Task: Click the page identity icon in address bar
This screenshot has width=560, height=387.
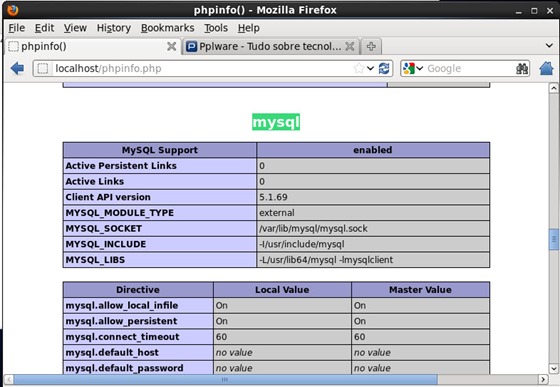Action: point(43,68)
